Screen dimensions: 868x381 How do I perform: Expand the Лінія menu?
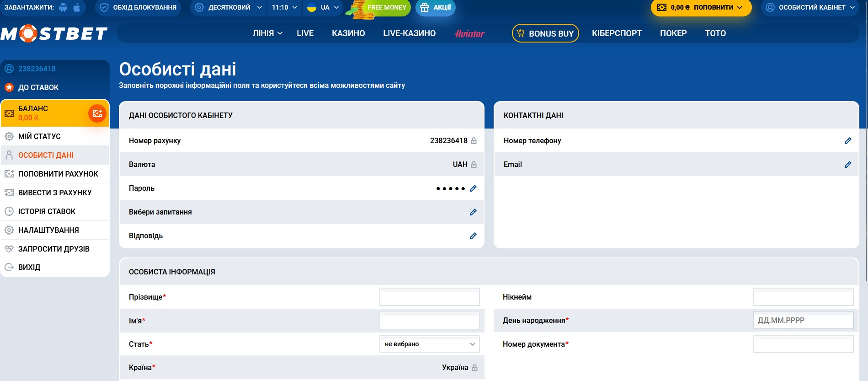click(267, 33)
